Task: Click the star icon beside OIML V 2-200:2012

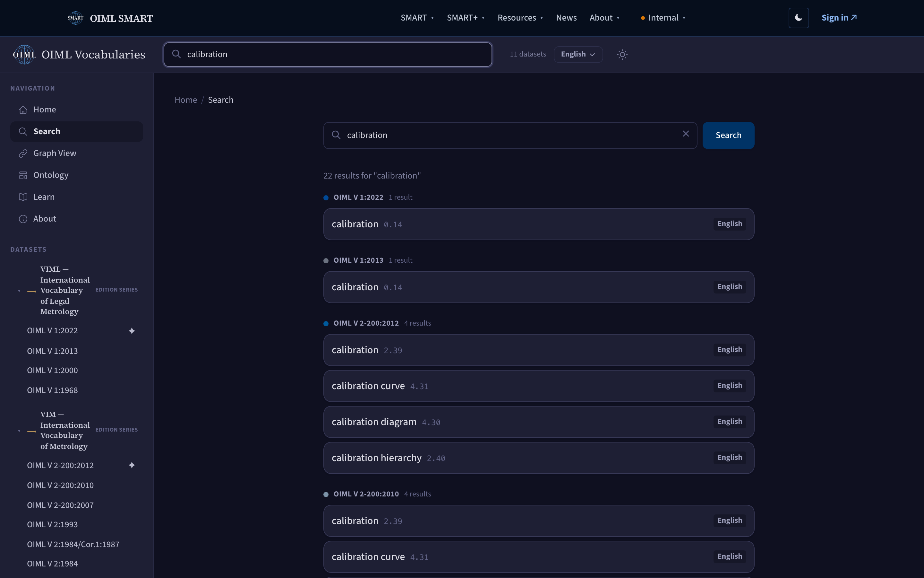Action: [132, 465]
